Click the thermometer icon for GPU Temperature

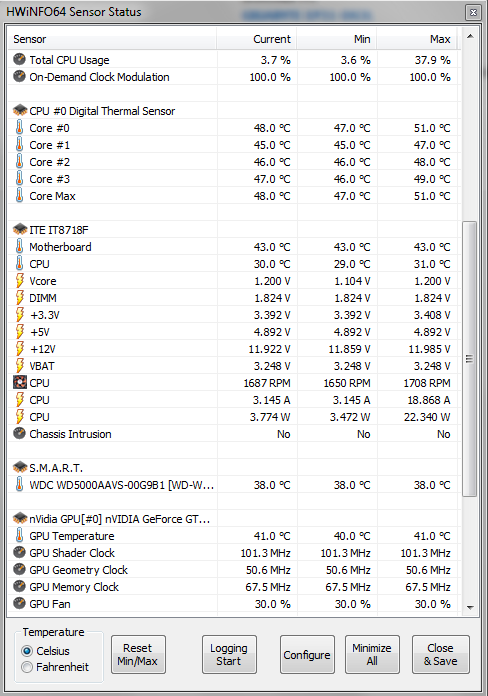click(20, 535)
